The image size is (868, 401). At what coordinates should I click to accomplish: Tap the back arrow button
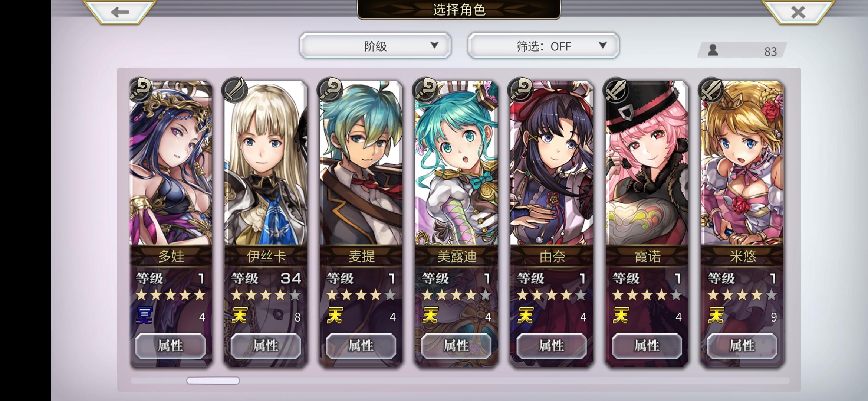119,12
